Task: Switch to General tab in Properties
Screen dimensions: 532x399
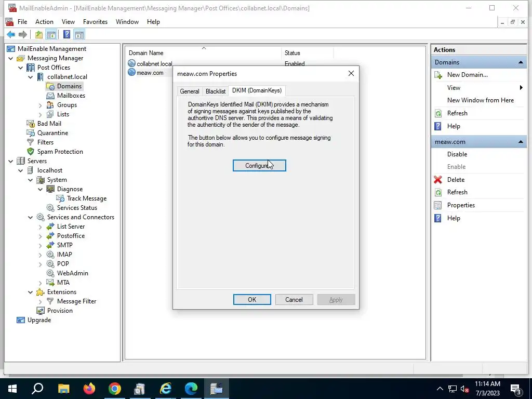Action: [189, 91]
